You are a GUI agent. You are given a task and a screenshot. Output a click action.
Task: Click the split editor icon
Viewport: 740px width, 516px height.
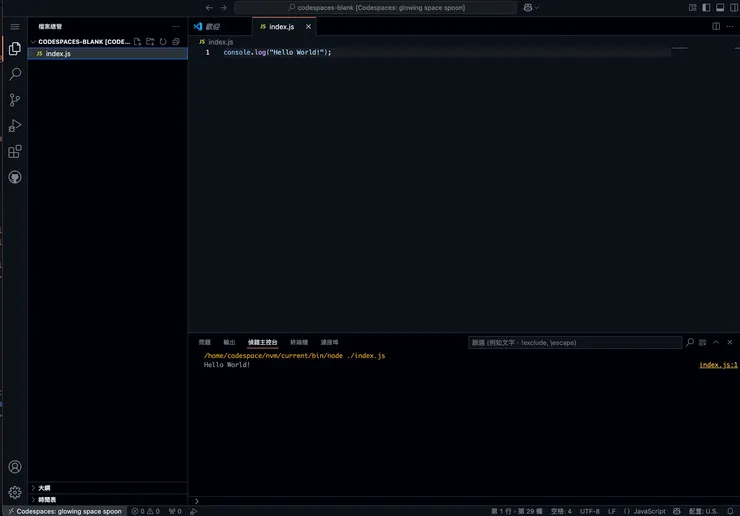[x=716, y=26]
